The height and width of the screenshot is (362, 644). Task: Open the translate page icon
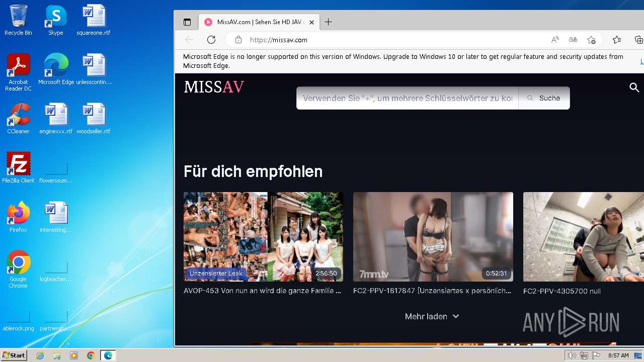(573, 40)
